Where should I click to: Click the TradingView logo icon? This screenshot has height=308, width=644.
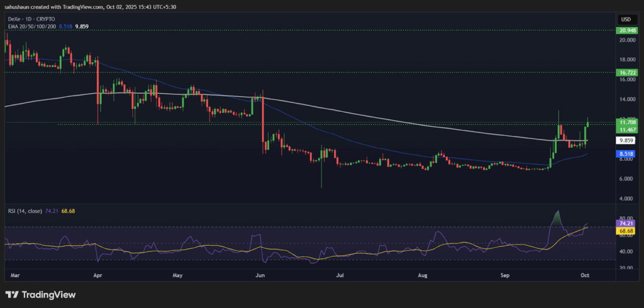coord(13,294)
